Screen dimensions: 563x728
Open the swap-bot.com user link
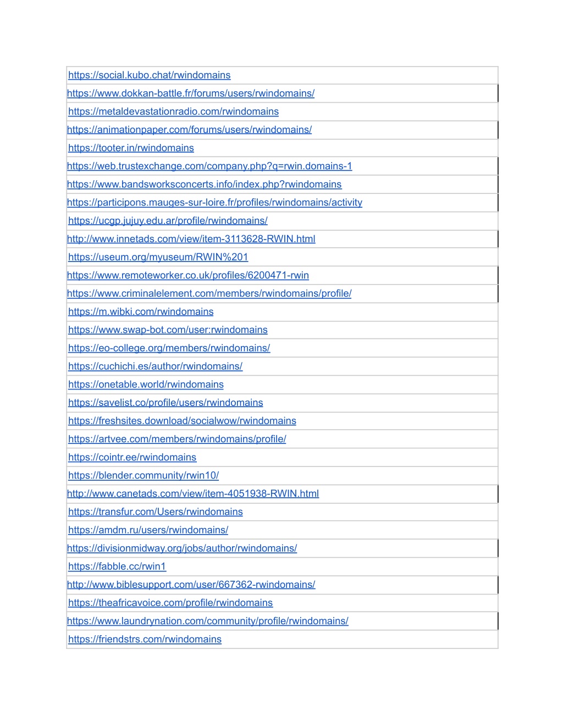[x=168, y=330]
